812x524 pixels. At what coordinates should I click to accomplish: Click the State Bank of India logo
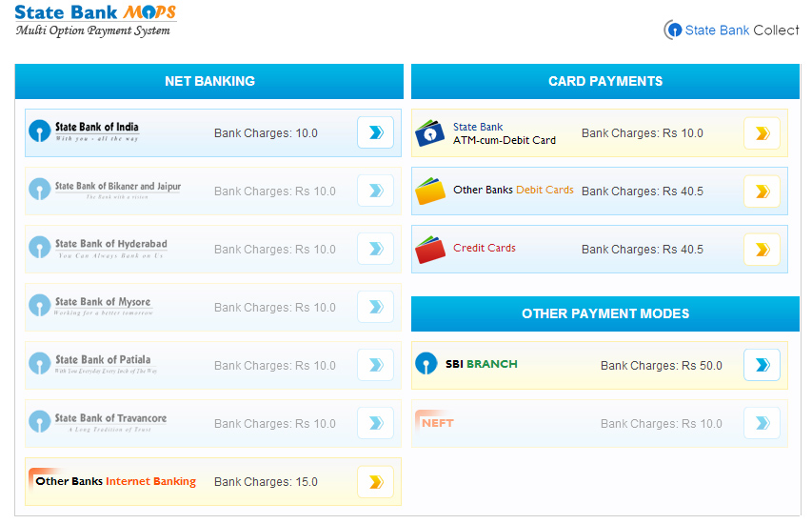[x=84, y=132]
